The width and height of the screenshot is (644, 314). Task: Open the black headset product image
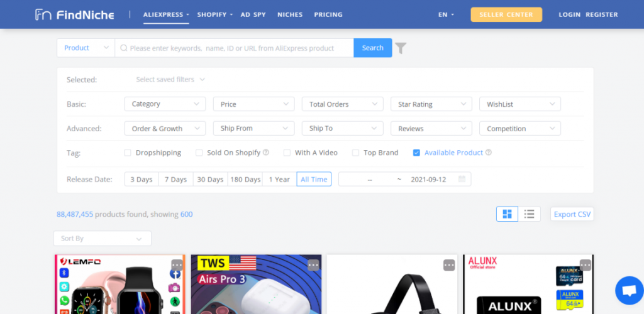click(x=392, y=284)
